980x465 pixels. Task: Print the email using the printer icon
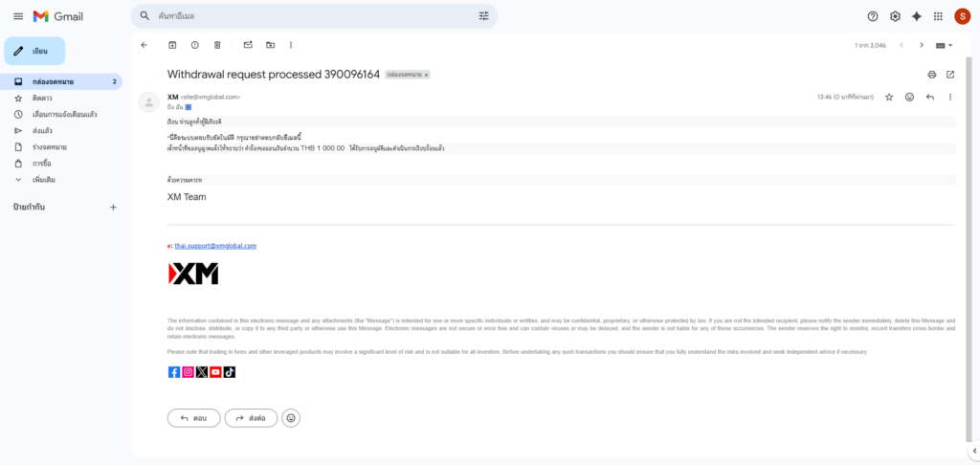click(x=931, y=74)
